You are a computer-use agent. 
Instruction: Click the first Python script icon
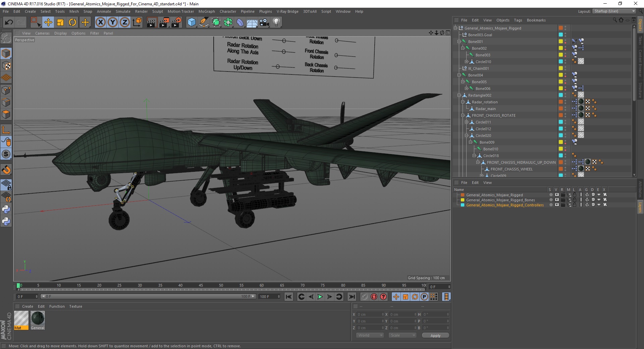click(x=6, y=209)
